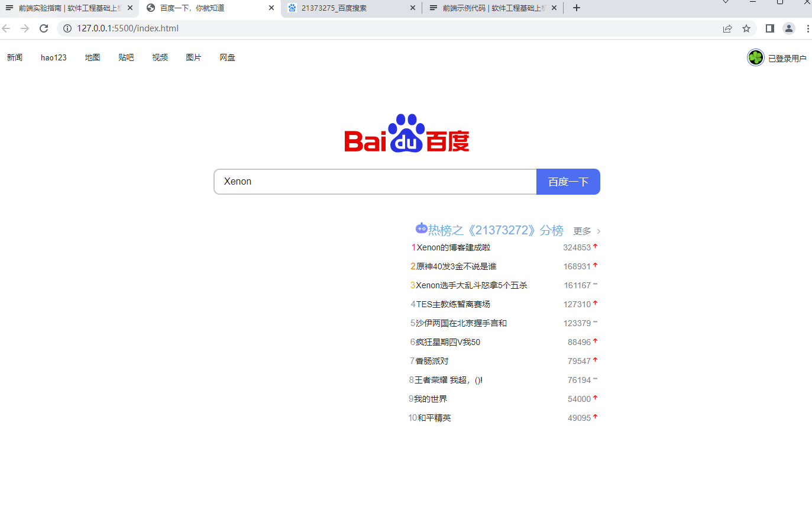
Task: Open hot item 疯狂星期四V我50
Action: coord(448,342)
